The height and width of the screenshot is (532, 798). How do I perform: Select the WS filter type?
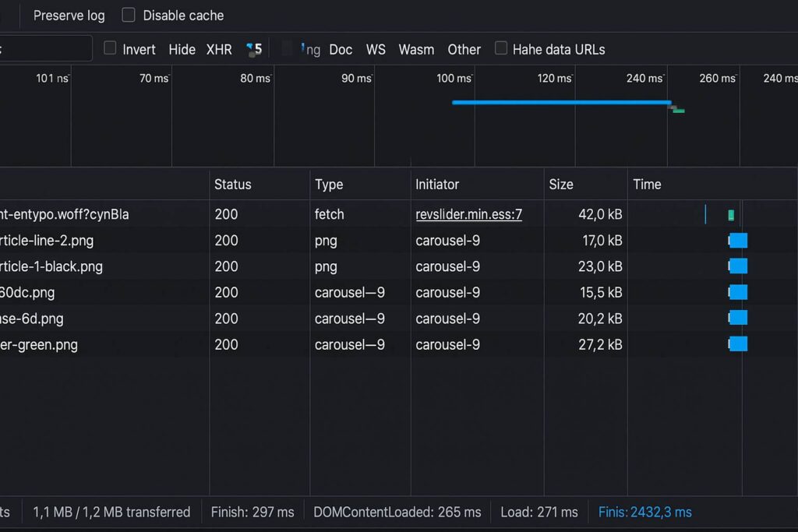pyautogui.click(x=376, y=49)
